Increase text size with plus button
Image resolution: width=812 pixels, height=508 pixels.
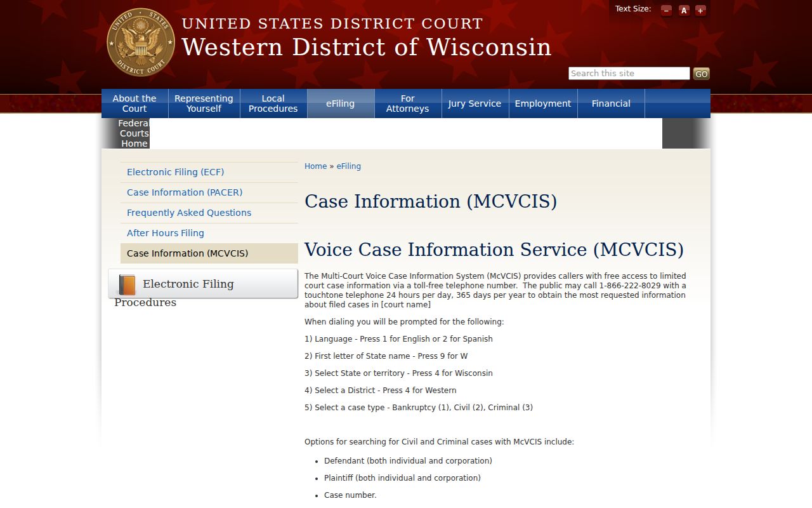click(x=700, y=10)
